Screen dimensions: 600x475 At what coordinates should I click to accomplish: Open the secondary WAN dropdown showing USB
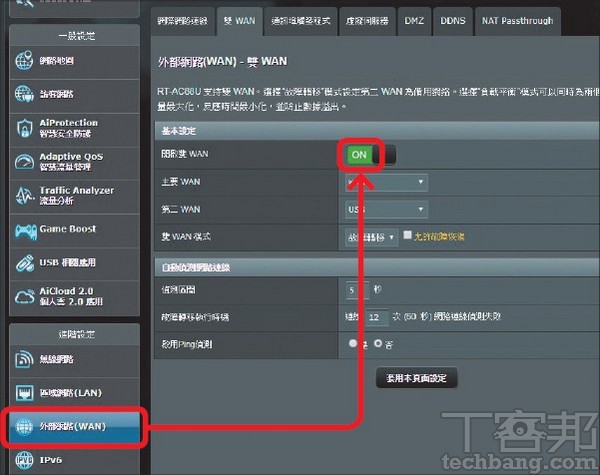tap(386, 209)
